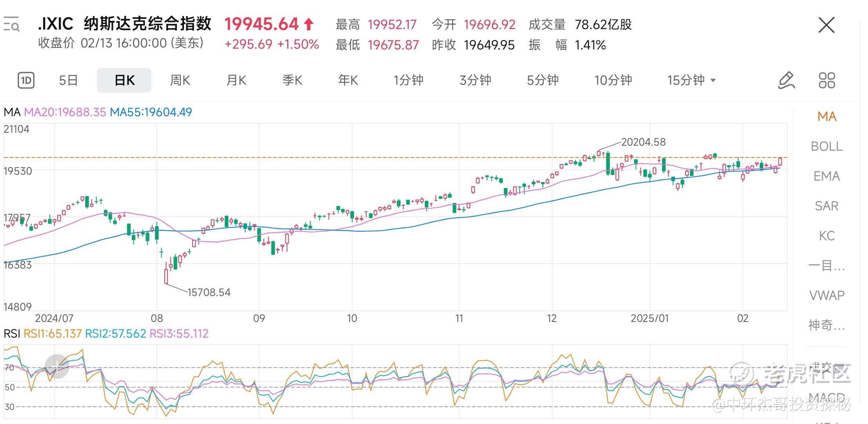Viewport: 868px width, 424px height.
Task: Toggle the SAR indicator
Action: point(826,206)
